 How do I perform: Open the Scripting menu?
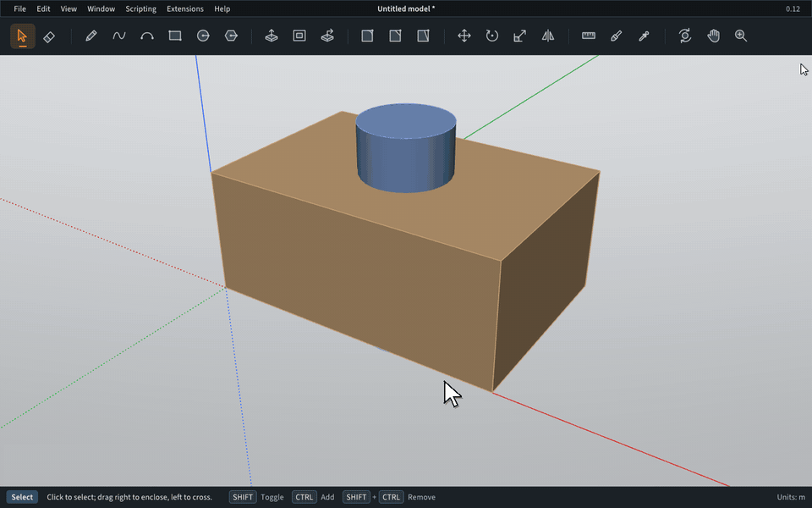tap(141, 8)
